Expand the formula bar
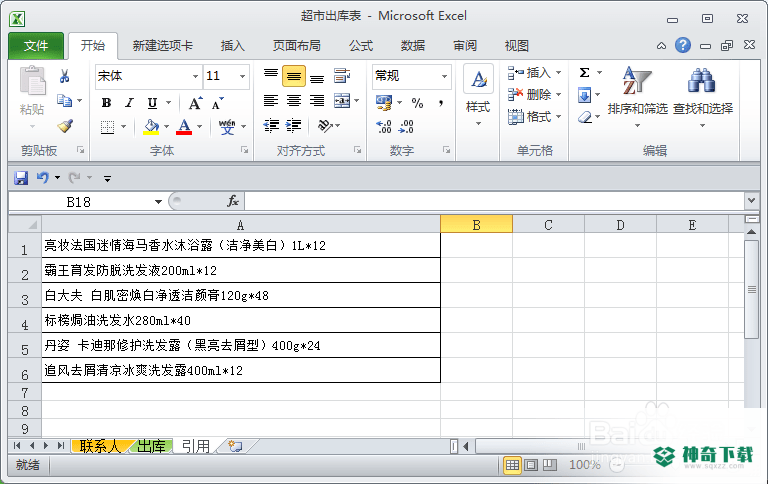This screenshot has height=484, width=768. click(751, 200)
